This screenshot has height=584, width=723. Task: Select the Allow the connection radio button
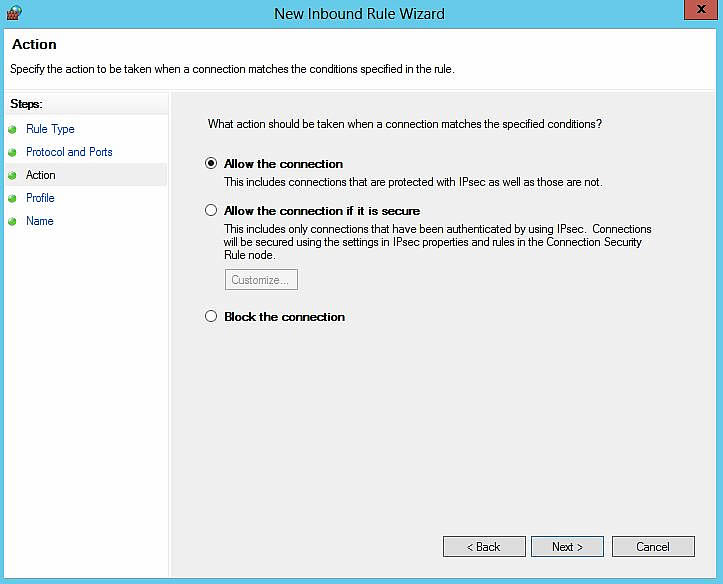coord(211,164)
